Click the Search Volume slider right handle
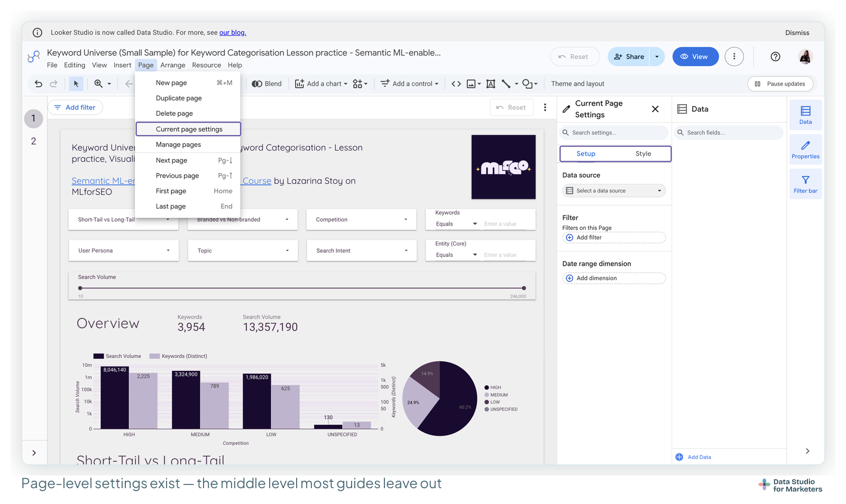846x504 pixels. (x=523, y=288)
